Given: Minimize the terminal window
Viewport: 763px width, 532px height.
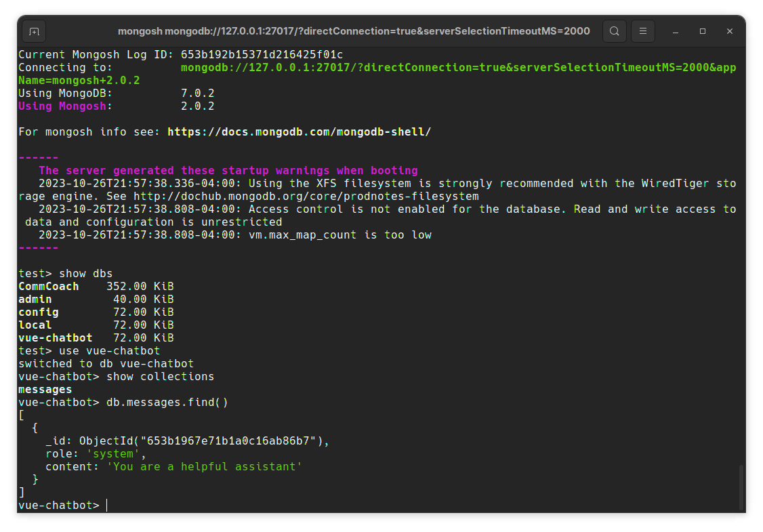Looking at the screenshot, I should click(x=676, y=31).
